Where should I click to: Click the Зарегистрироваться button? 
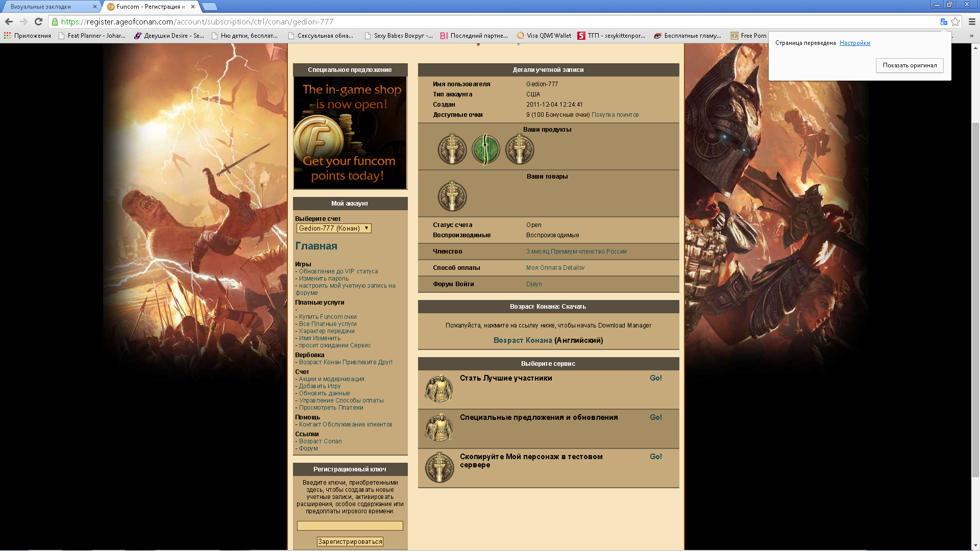(x=350, y=542)
